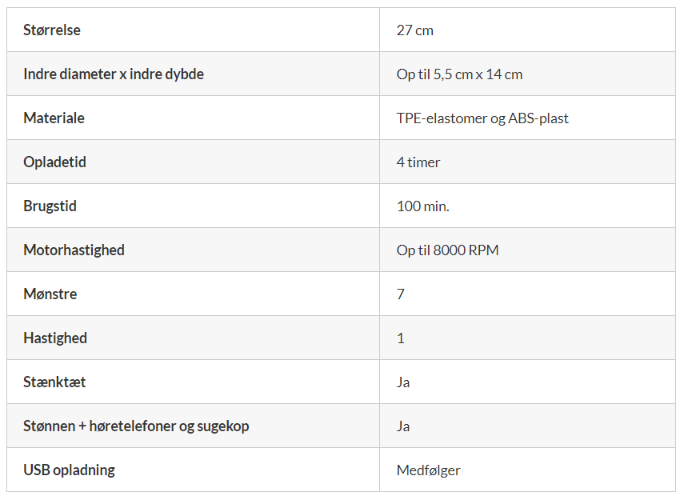Select the value '7' in Mønstre row
The image size is (681, 497).
click(x=401, y=294)
